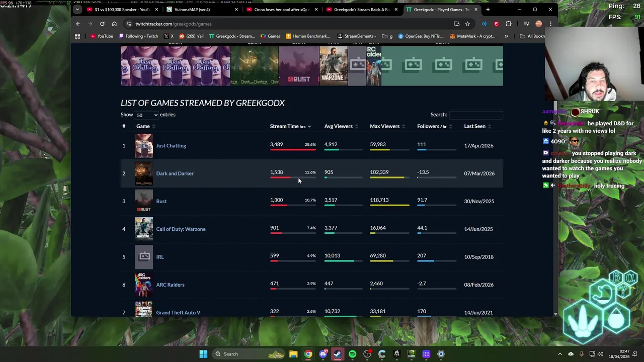Open the Chrome profile avatar
Image resolution: width=644 pixels, height=362 pixels.
point(539,24)
